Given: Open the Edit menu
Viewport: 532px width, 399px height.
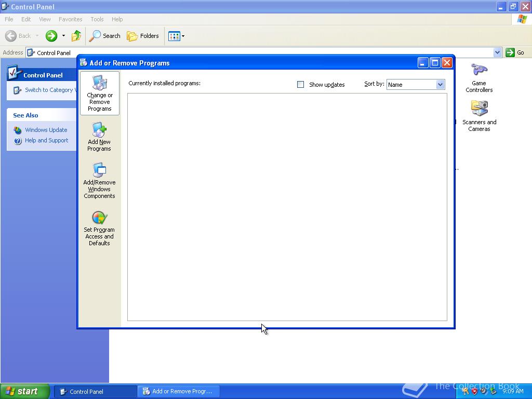Looking at the screenshot, I should pos(26,19).
